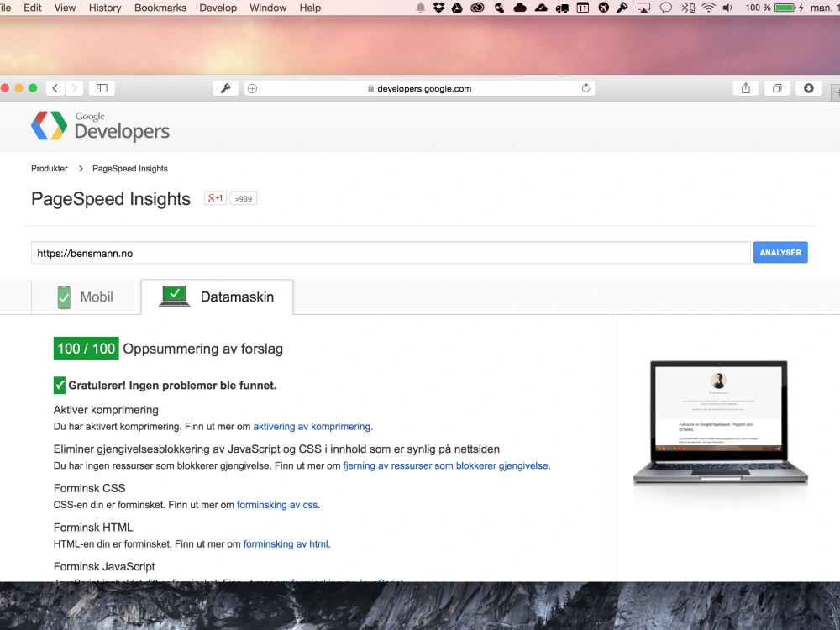Reload the page with the refresh icon
The width and height of the screenshot is (840, 630).
[585, 88]
